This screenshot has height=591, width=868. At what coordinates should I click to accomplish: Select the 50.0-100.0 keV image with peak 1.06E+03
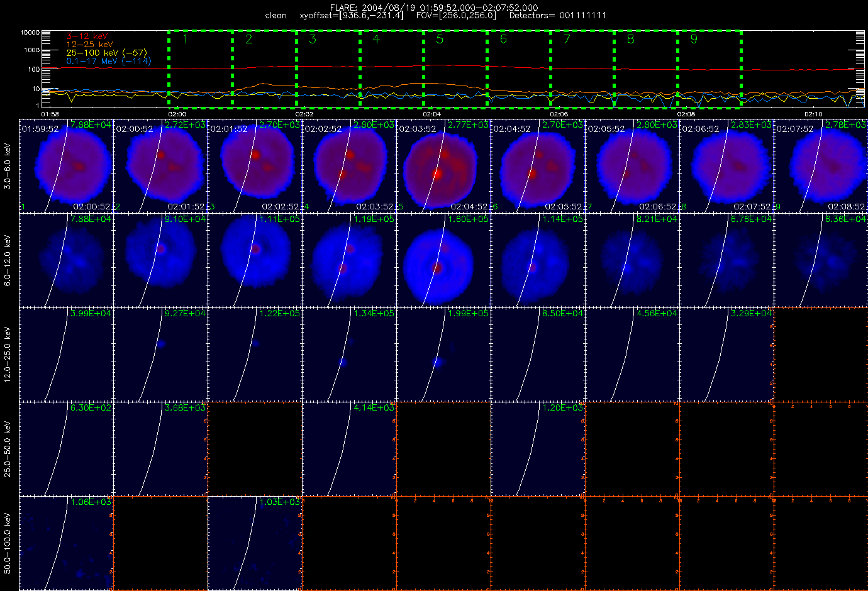pyautogui.click(x=66, y=543)
